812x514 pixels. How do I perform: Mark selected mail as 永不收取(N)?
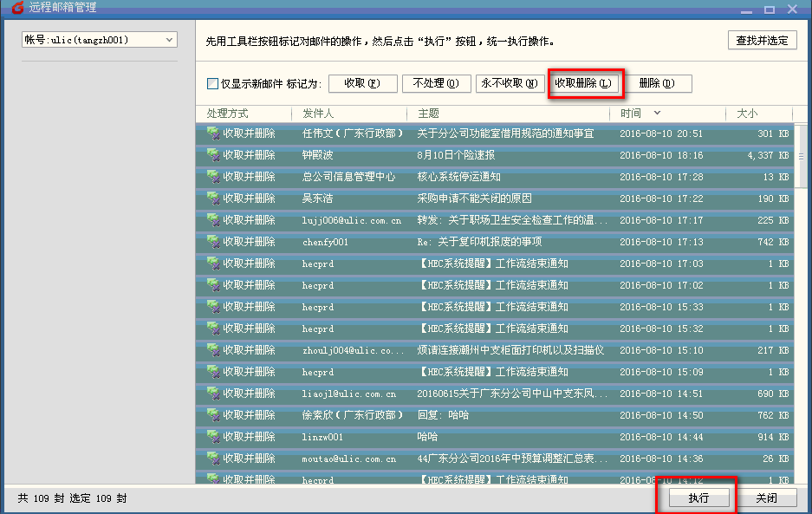510,83
